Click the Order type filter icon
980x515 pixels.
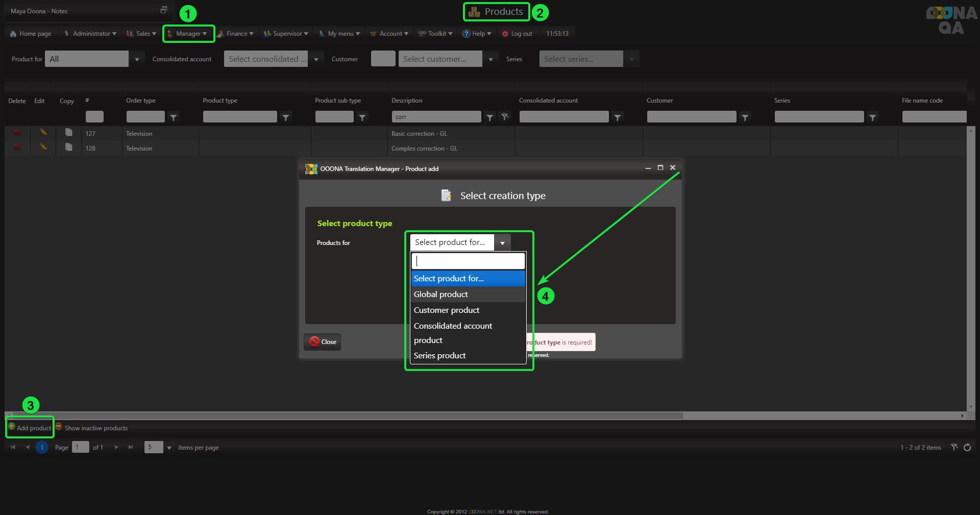174,117
